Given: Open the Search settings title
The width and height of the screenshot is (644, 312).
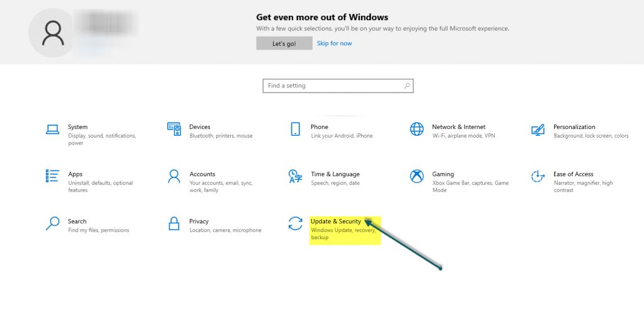Looking at the screenshot, I should [77, 221].
